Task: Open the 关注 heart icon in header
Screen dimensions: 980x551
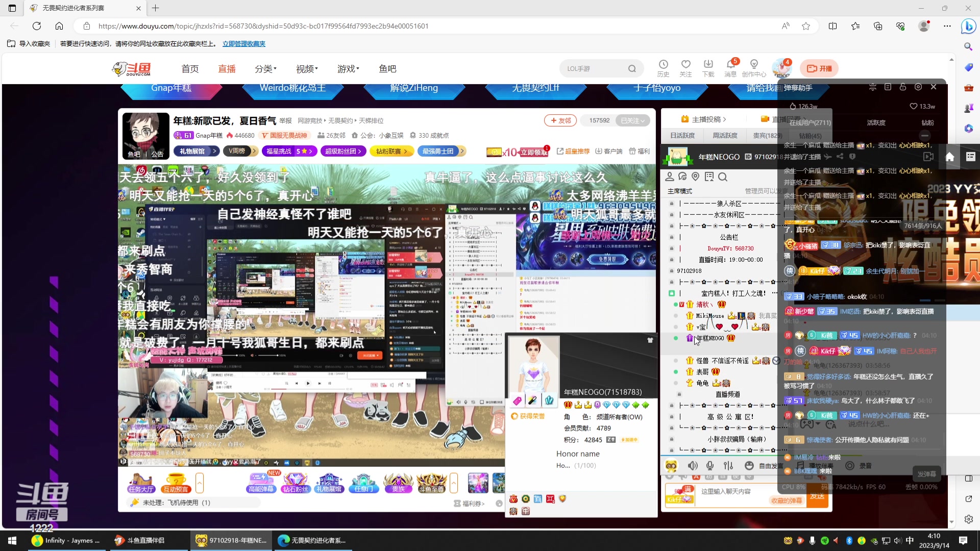Action: (685, 68)
